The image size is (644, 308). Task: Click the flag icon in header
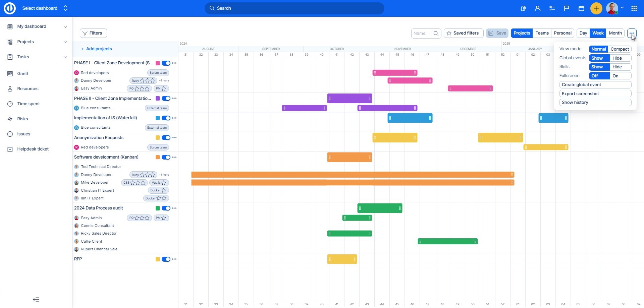pyautogui.click(x=567, y=8)
